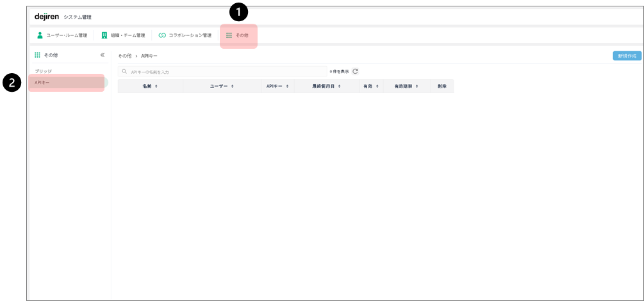
Task: Click the dejiren logo
Action: [47, 16]
